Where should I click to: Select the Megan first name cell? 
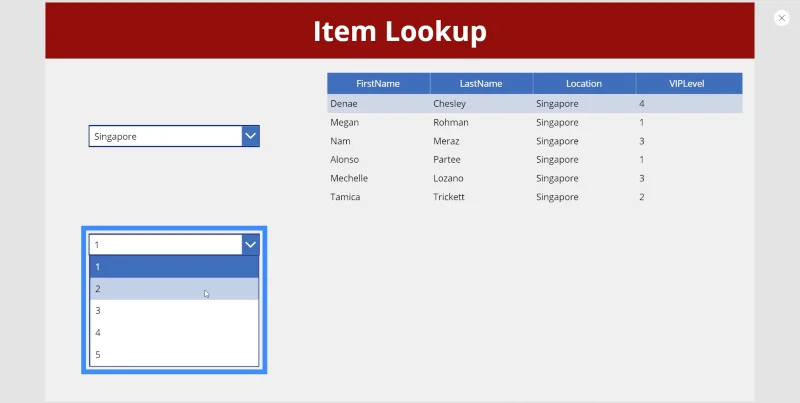tap(344, 122)
